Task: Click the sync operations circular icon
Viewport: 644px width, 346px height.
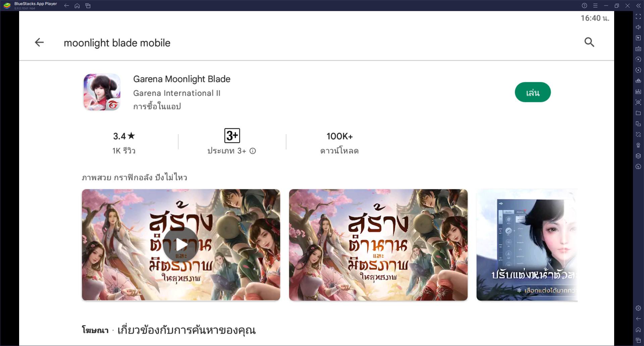Action: click(x=638, y=70)
